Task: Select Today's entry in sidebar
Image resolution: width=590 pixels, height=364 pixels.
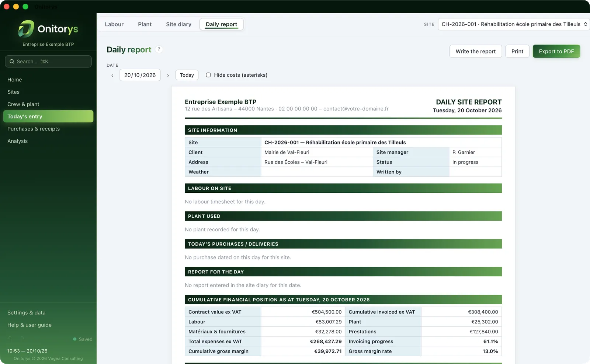Action: point(48,116)
